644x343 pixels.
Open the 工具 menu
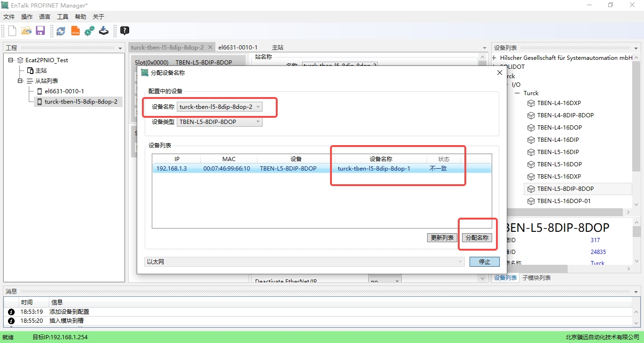[63, 17]
